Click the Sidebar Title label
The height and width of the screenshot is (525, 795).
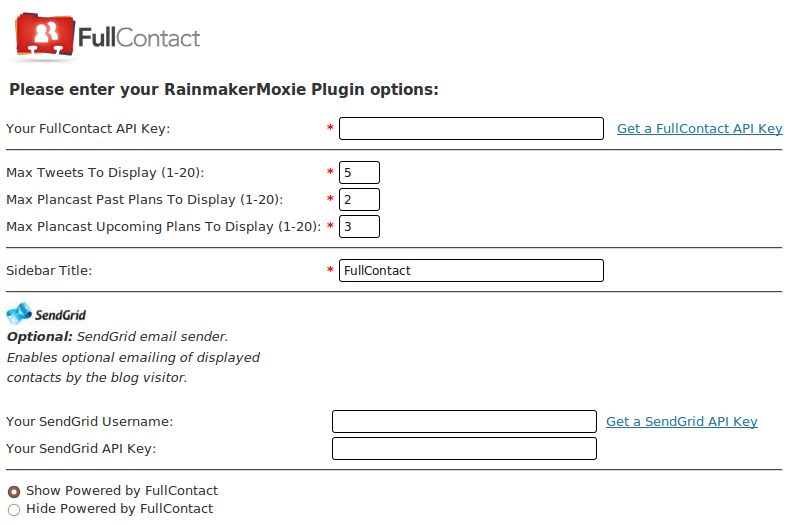pos(49,271)
